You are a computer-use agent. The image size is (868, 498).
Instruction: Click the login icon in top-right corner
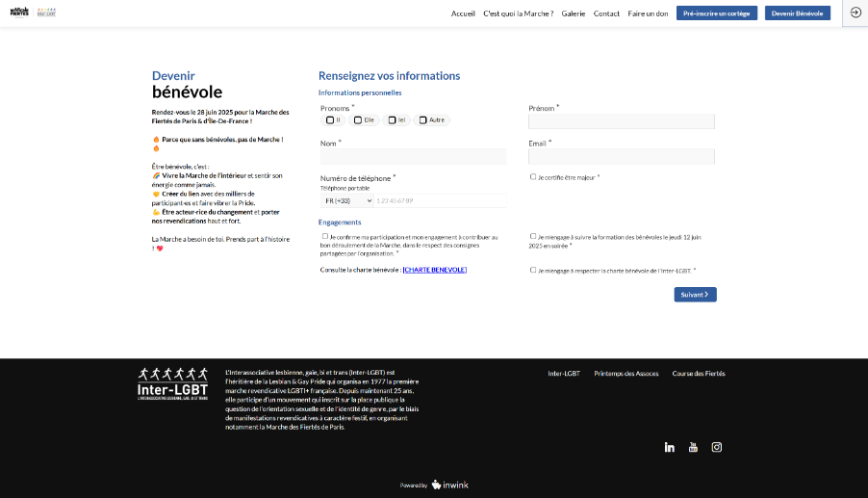pos(855,13)
